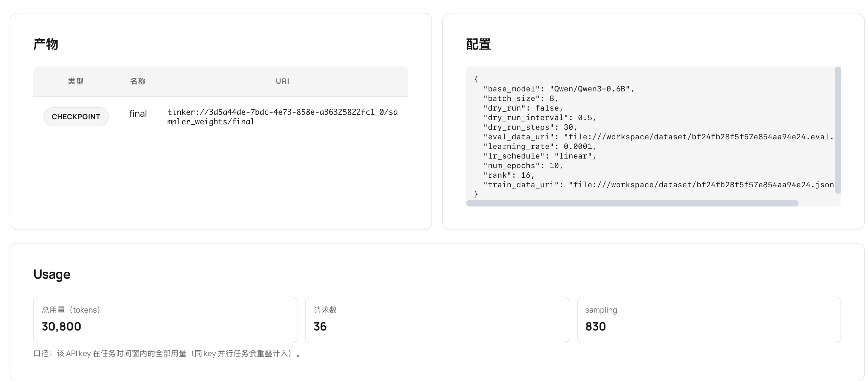Screen dimensions: 868x381
Task: Click the tinker:// sampler_weights URI
Action: [x=282, y=117]
